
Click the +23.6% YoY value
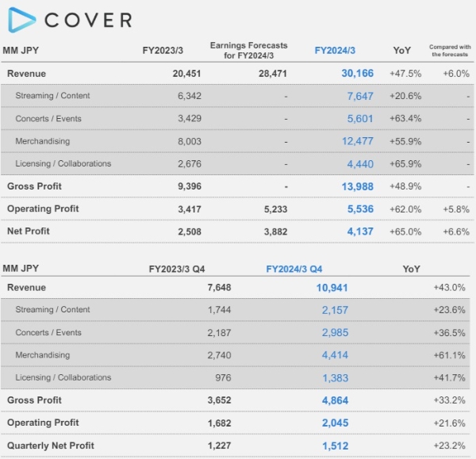pyautogui.click(x=449, y=310)
